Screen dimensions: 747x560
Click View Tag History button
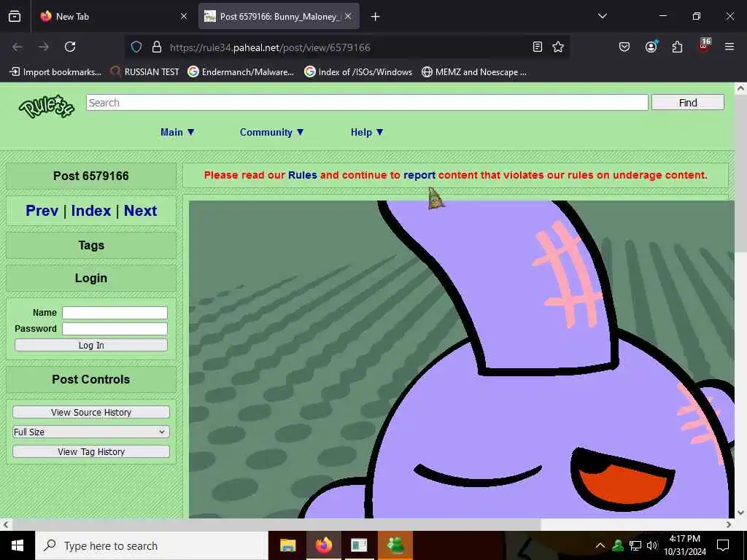(x=91, y=451)
